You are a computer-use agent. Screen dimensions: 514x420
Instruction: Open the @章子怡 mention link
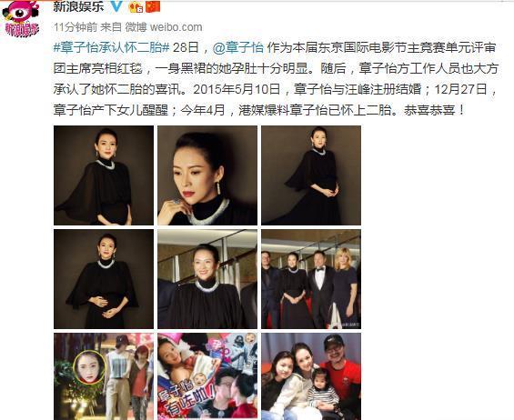238,48
